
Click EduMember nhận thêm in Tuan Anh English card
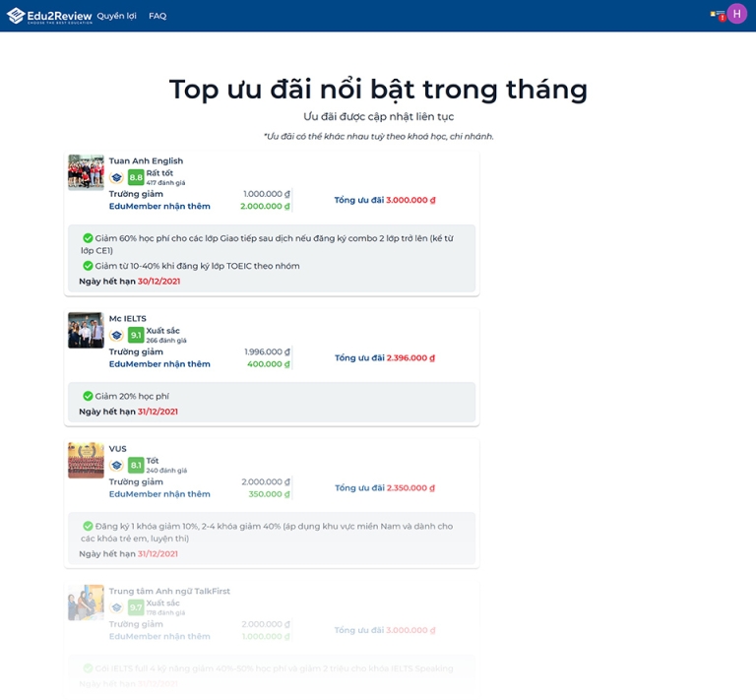159,207
